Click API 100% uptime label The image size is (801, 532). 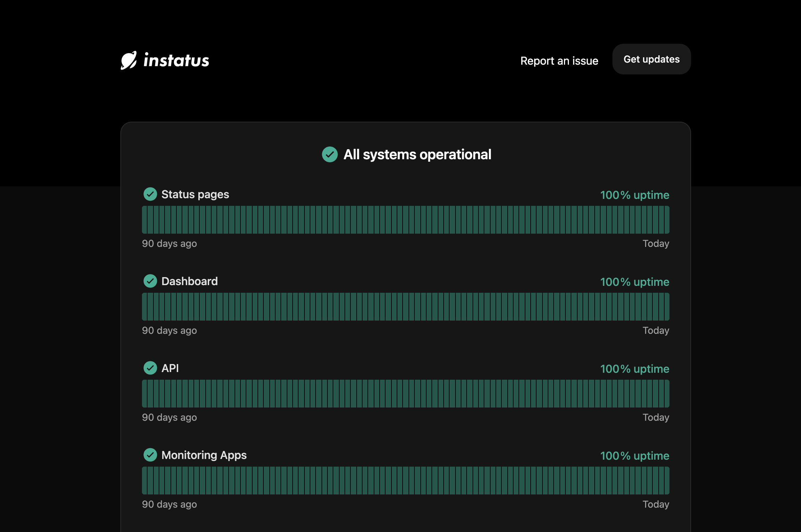click(x=635, y=369)
